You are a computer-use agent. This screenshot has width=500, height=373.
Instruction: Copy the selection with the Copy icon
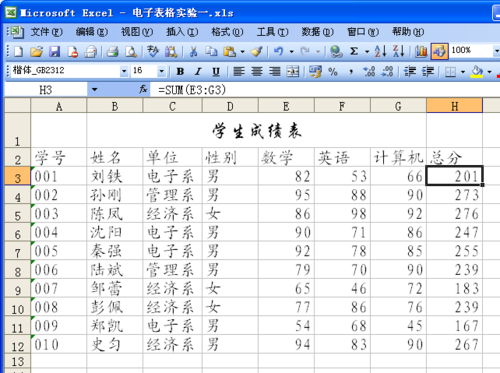click(211, 52)
